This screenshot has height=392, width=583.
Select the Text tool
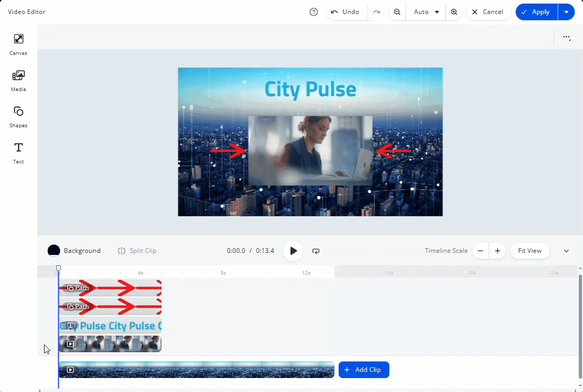[18, 153]
